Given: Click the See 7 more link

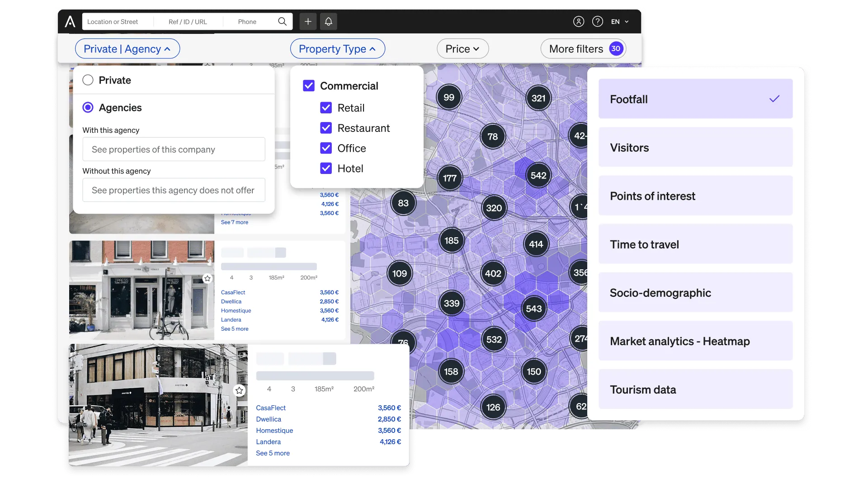Looking at the screenshot, I should 234,222.
